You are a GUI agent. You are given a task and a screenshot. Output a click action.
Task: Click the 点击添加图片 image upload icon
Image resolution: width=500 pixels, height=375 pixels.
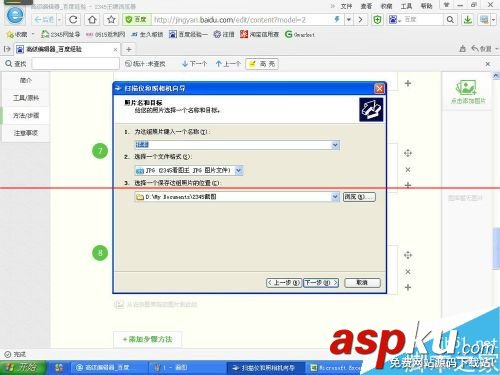pyautogui.click(x=466, y=88)
